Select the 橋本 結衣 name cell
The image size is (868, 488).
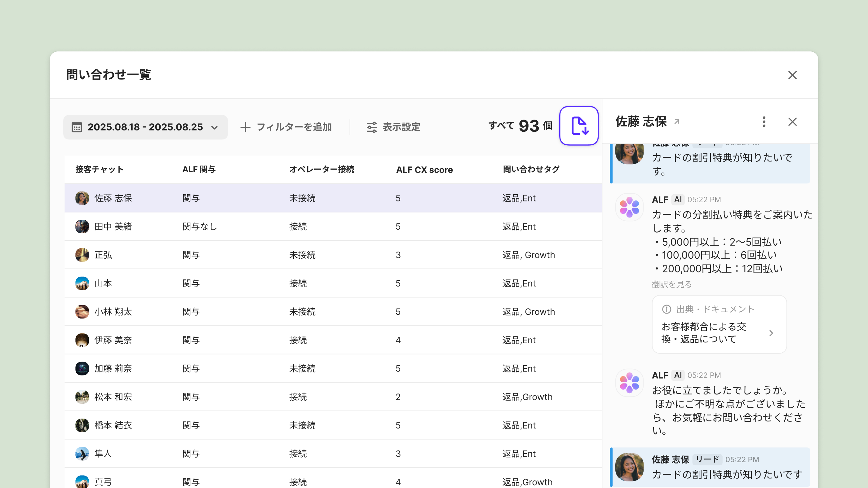tap(113, 425)
